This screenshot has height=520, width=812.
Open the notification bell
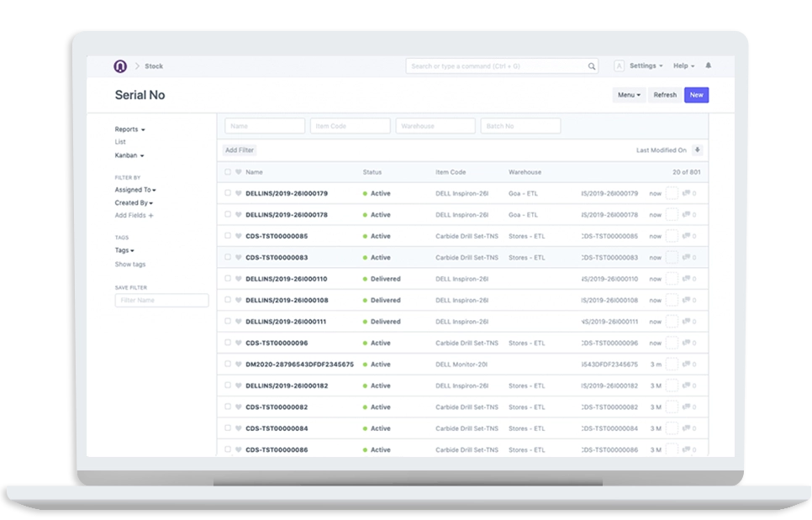pos(708,66)
